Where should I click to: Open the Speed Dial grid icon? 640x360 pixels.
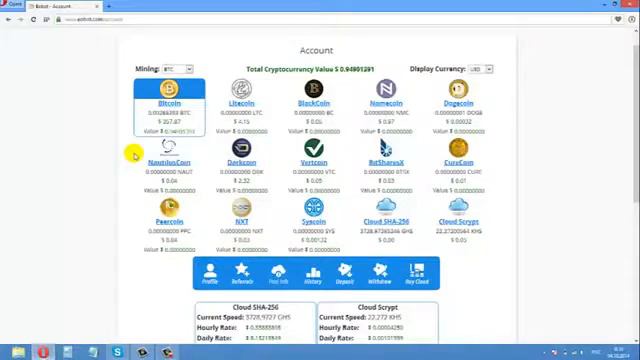coord(46,19)
